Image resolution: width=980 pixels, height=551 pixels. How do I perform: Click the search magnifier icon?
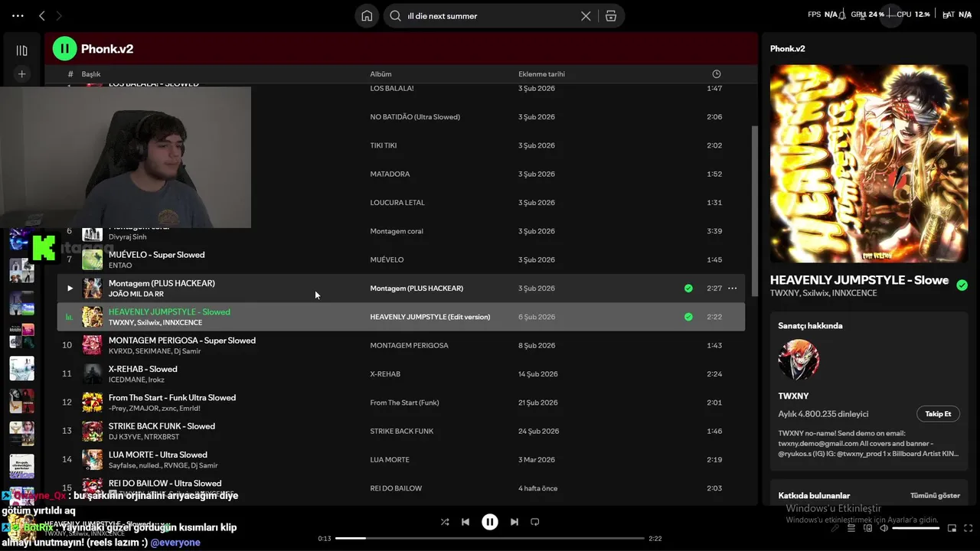(x=396, y=16)
